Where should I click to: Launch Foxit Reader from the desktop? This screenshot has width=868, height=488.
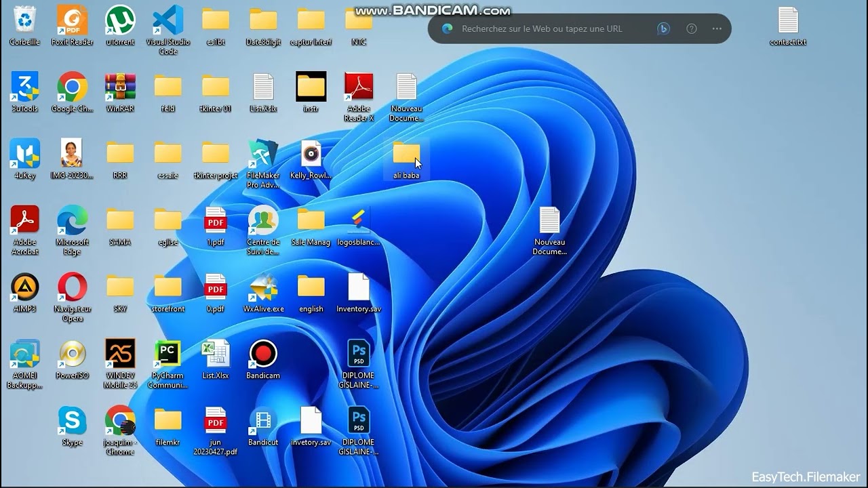pyautogui.click(x=72, y=20)
